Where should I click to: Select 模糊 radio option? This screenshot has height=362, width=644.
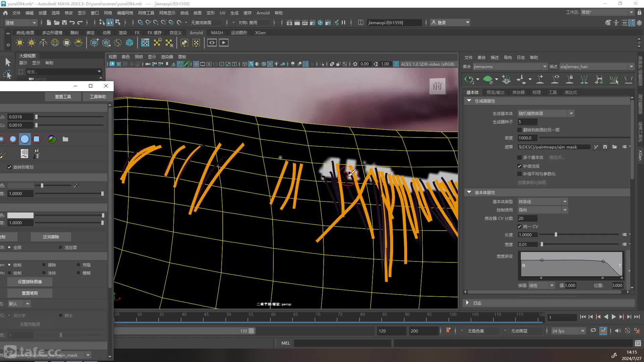[x=78, y=273]
